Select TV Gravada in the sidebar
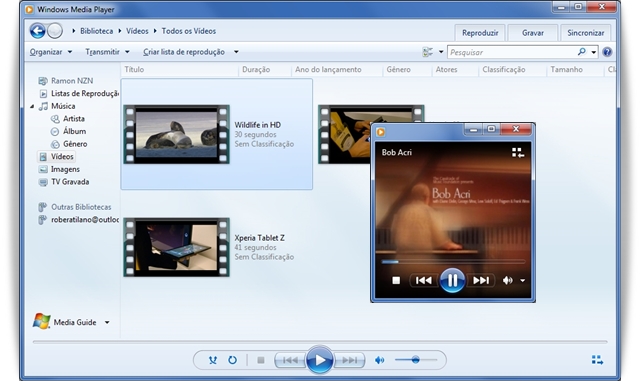 coord(64,182)
